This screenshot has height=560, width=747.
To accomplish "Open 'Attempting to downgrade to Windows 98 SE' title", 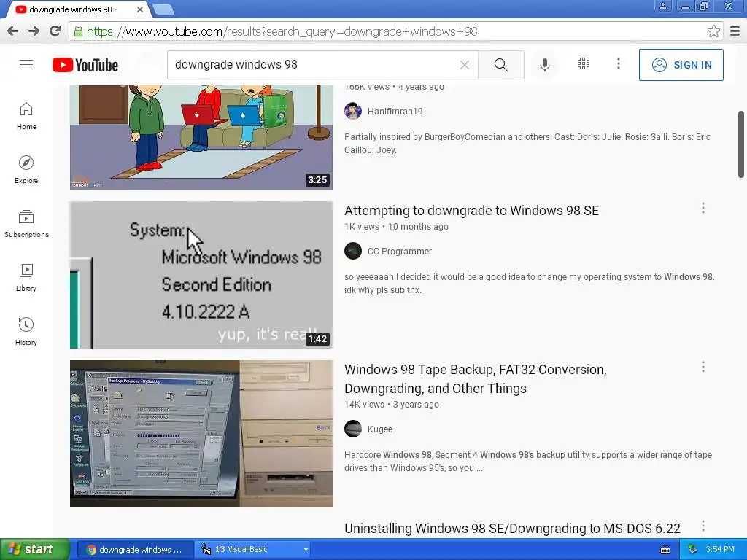I will [x=471, y=211].
